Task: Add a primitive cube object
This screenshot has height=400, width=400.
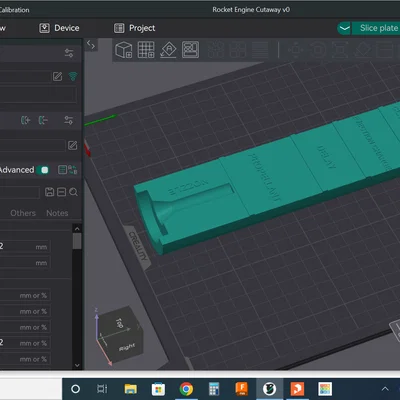Action: coord(124,50)
